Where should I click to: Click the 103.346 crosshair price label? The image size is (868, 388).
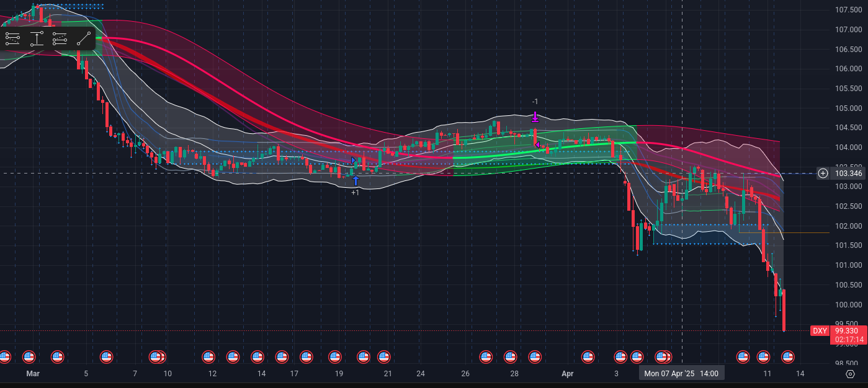tap(848, 173)
